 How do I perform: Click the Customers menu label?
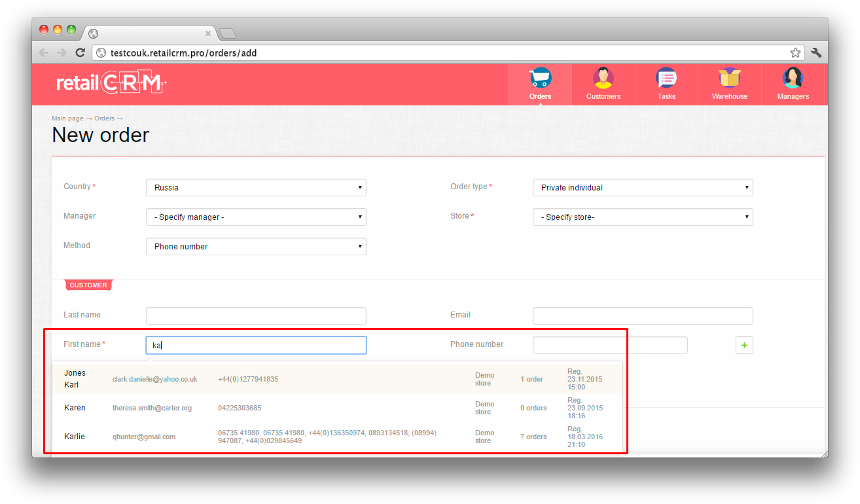click(603, 96)
